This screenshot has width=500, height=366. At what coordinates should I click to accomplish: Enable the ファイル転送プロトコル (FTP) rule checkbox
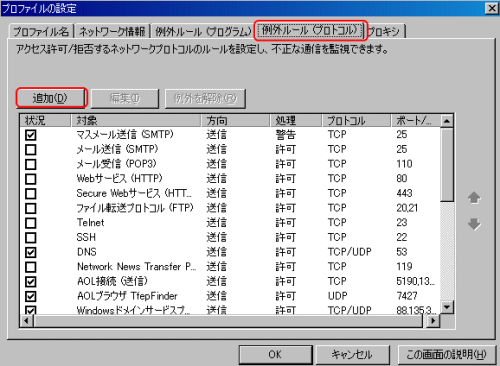tap(31, 208)
